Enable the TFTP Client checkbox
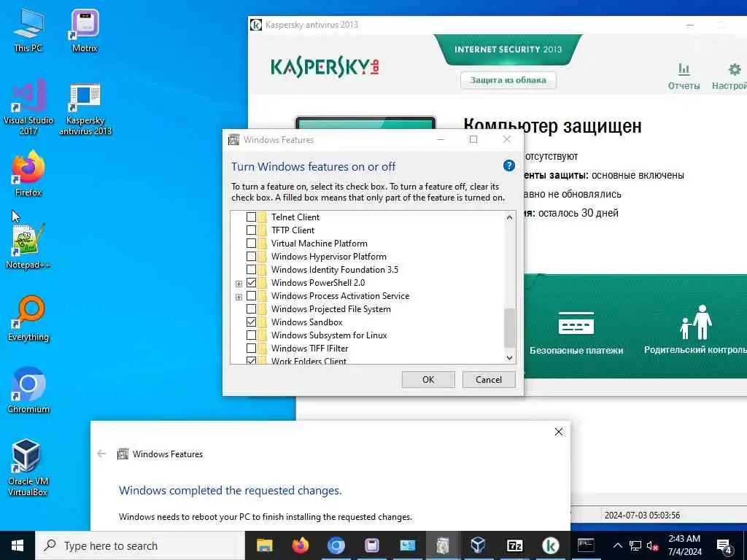Screen dimensions: 747x560 click(251, 230)
